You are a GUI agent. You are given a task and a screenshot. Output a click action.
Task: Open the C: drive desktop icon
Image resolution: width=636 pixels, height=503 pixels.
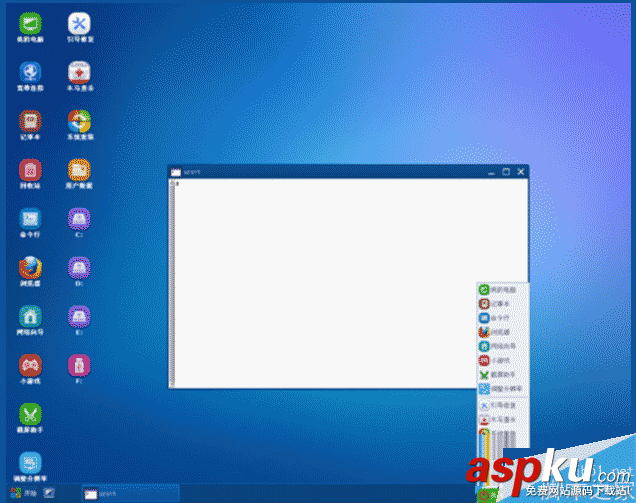[79, 223]
